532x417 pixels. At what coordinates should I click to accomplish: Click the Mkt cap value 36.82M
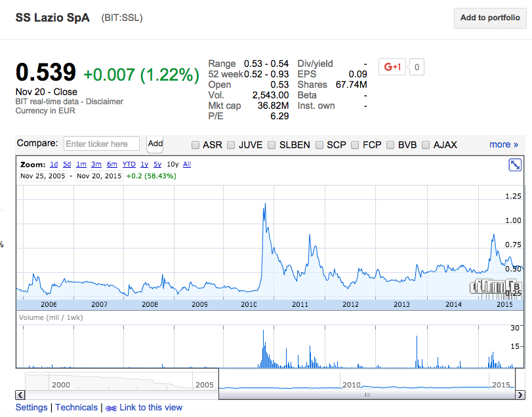pos(273,106)
